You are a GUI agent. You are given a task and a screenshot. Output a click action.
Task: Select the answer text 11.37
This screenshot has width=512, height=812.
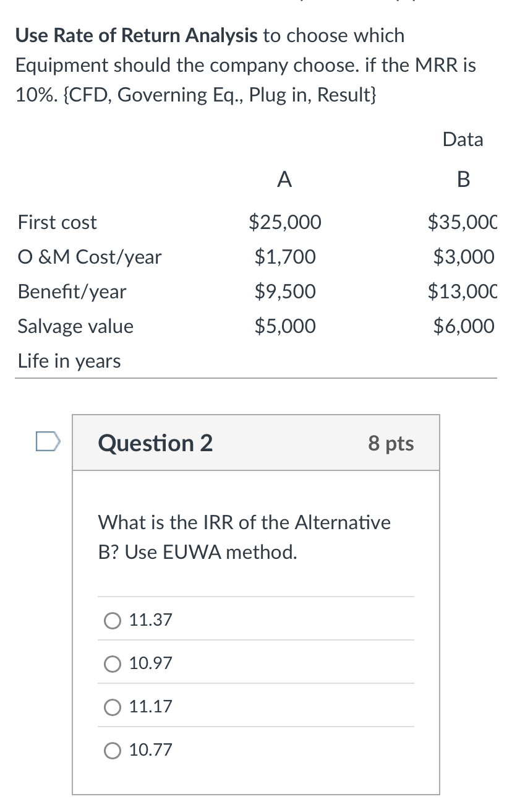150,620
